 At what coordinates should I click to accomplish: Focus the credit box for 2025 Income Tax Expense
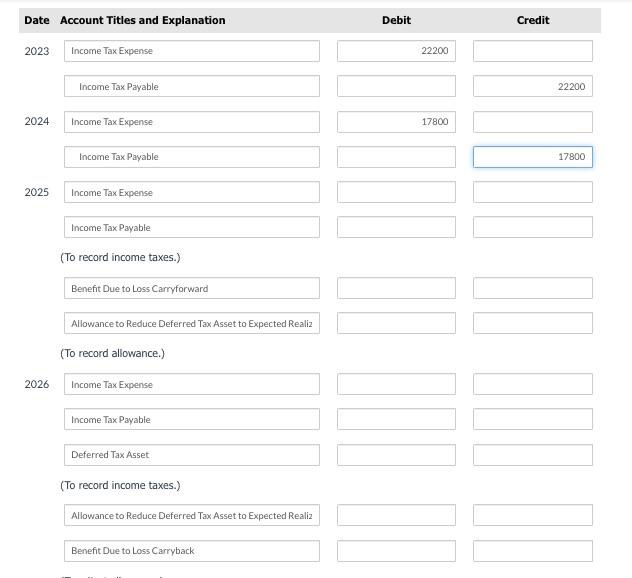(533, 192)
